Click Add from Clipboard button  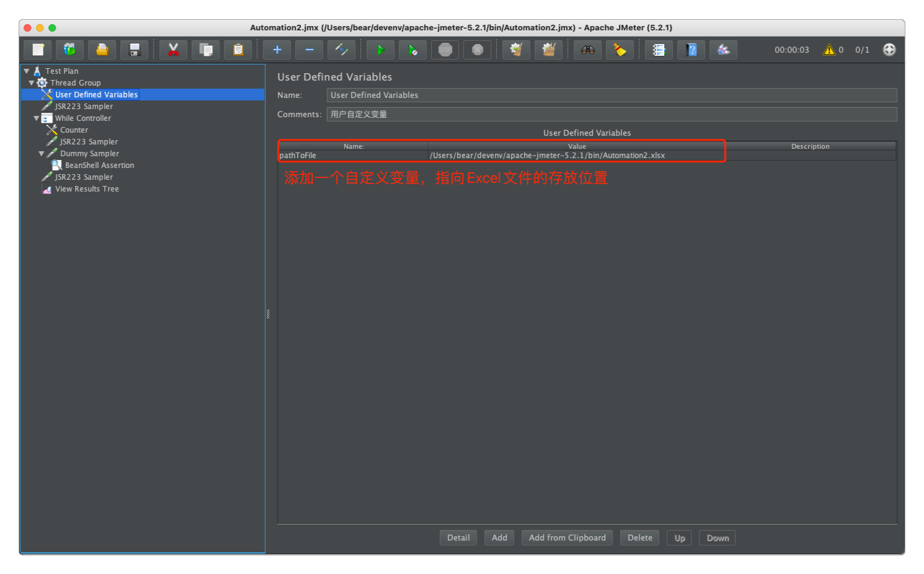coord(567,538)
